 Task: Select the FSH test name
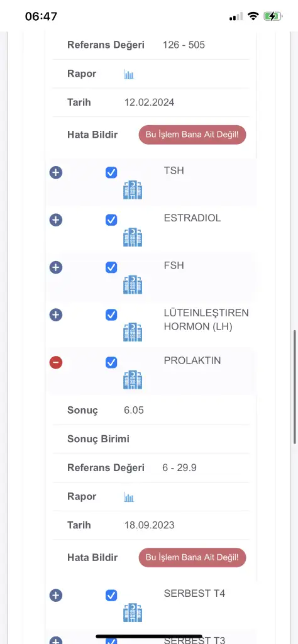[174, 266]
